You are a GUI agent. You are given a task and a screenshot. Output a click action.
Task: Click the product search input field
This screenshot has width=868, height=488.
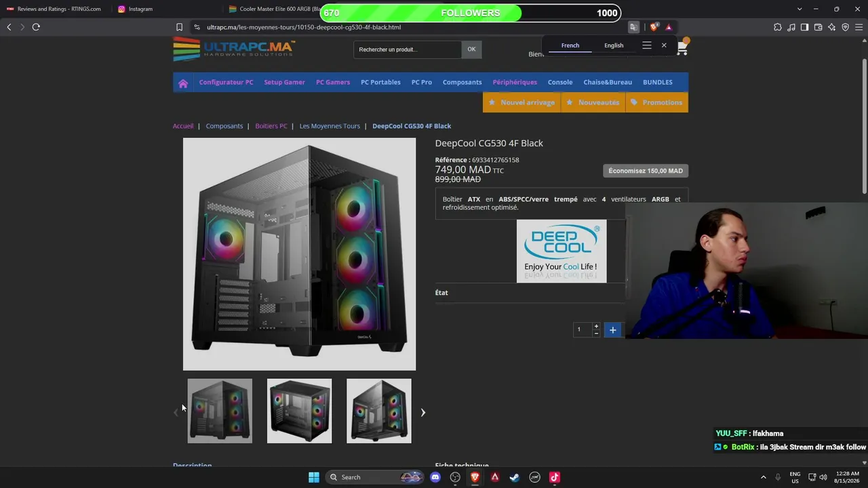pyautogui.click(x=408, y=49)
